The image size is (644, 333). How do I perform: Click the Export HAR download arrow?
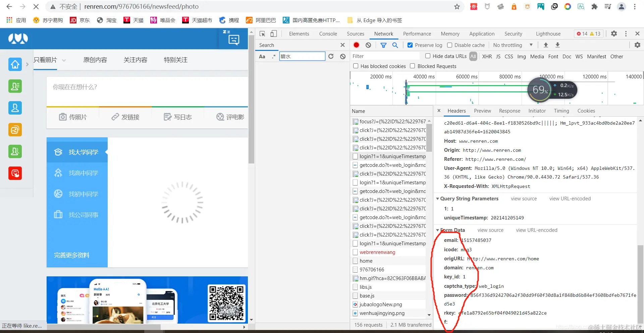click(x=557, y=45)
